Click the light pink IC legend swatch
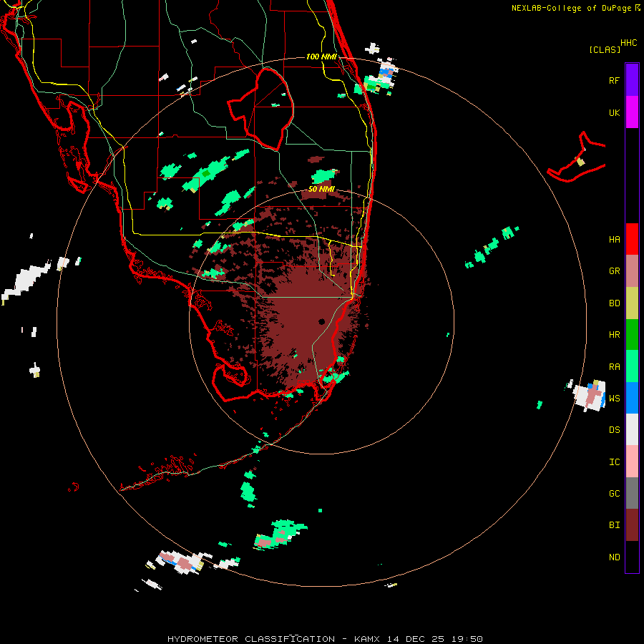644x644 pixels. pyautogui.click(x=632, y=462)
